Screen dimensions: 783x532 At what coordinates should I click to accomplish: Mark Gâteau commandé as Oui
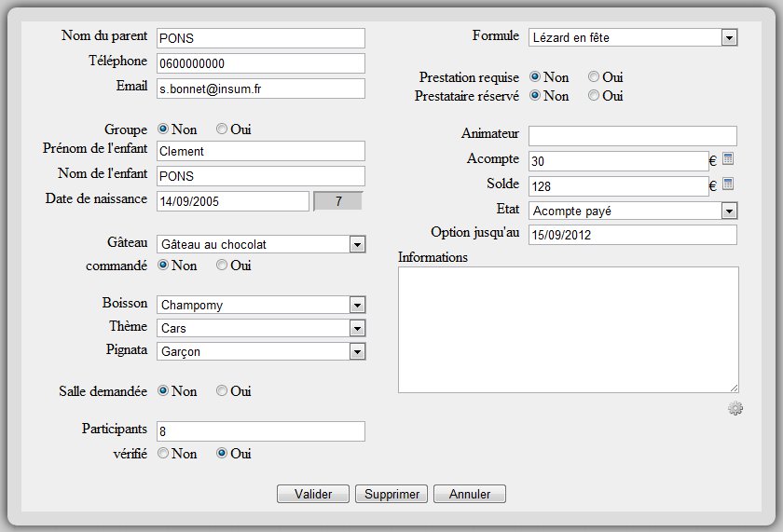222,266
